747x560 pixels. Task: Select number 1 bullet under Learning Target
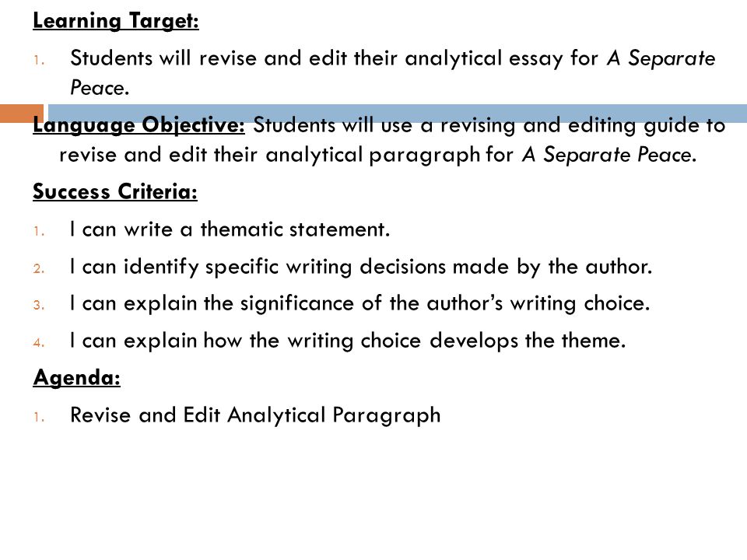[39, 61]
